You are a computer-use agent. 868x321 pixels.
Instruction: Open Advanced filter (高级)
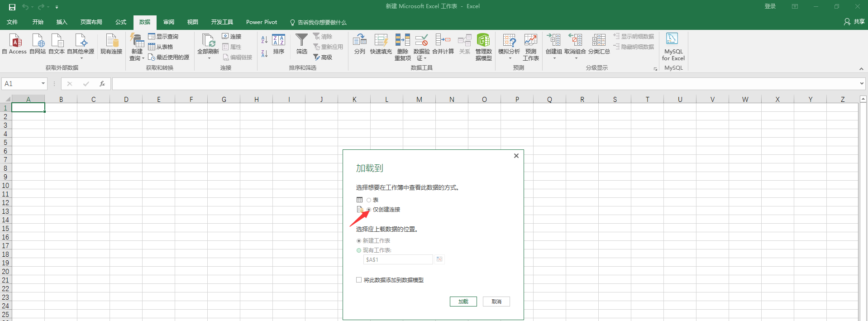pyautogui.click(x=323, y=57)
